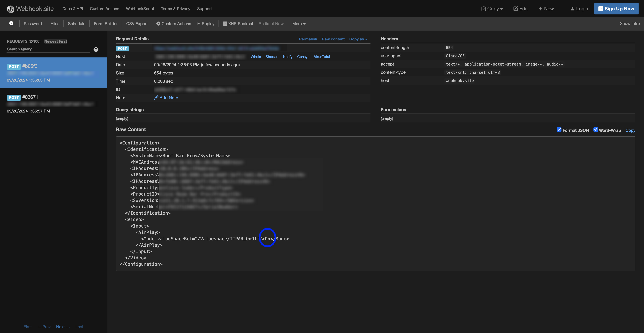
Task: Click the Webhook.site logo icon
Action: tap(10, 9)
